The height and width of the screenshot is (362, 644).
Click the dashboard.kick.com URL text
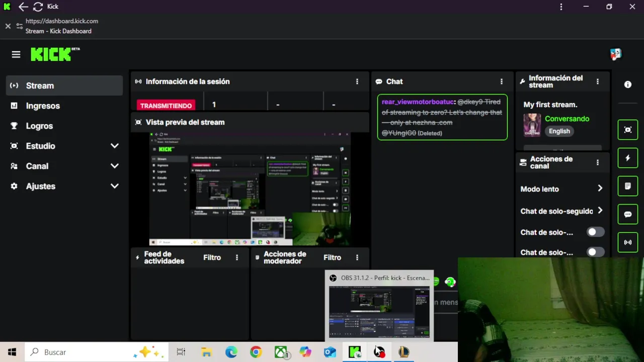62,21
